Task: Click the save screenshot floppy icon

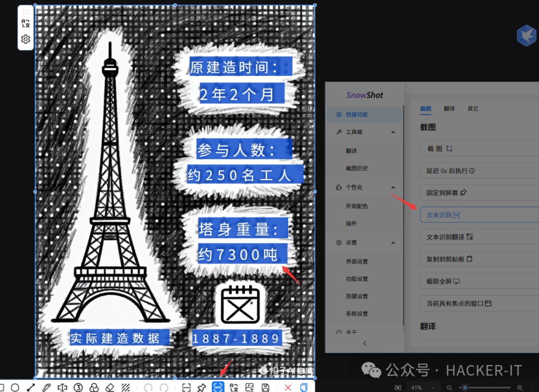Action: click(x=265, y=388)
